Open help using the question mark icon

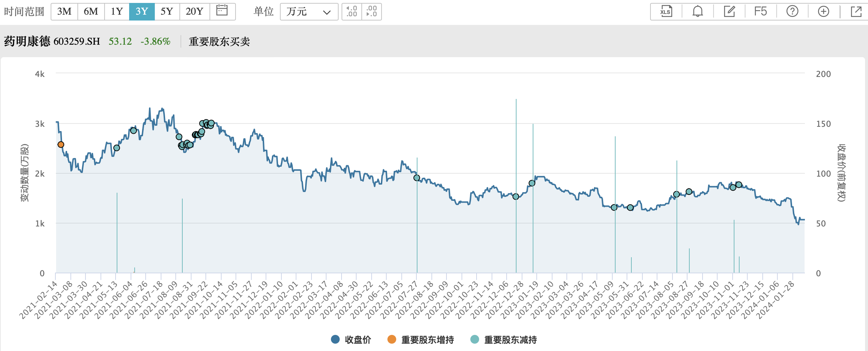792,11
